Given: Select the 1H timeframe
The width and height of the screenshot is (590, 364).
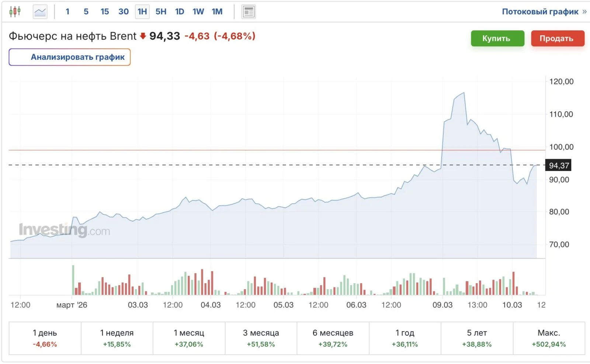Looking at the screenshot, I should (x=142, y=12).
